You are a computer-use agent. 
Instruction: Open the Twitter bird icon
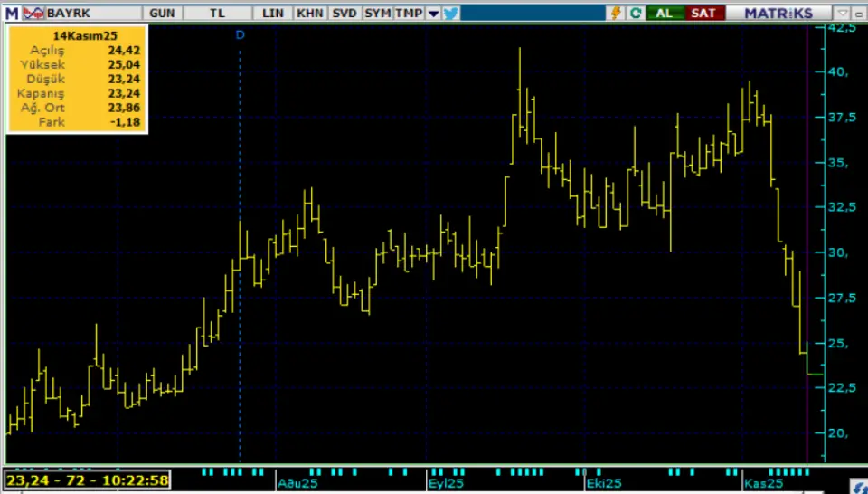[x=450, y=13]
